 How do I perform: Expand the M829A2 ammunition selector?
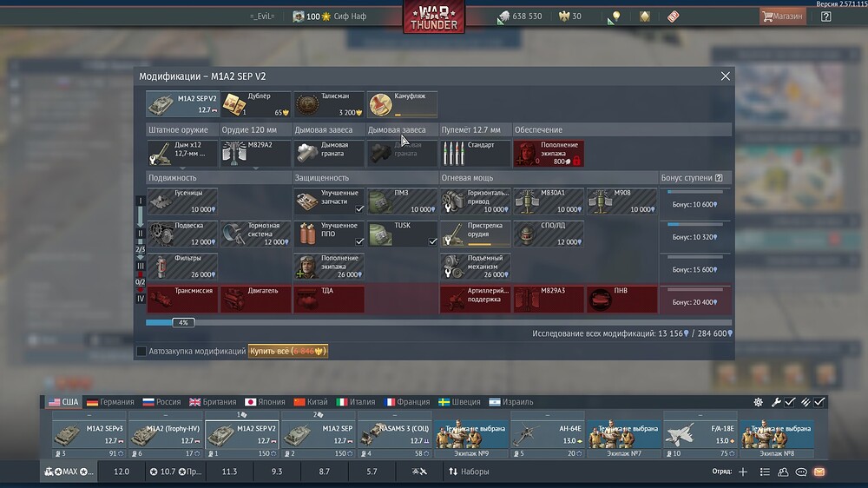click(x=255, y=154)
